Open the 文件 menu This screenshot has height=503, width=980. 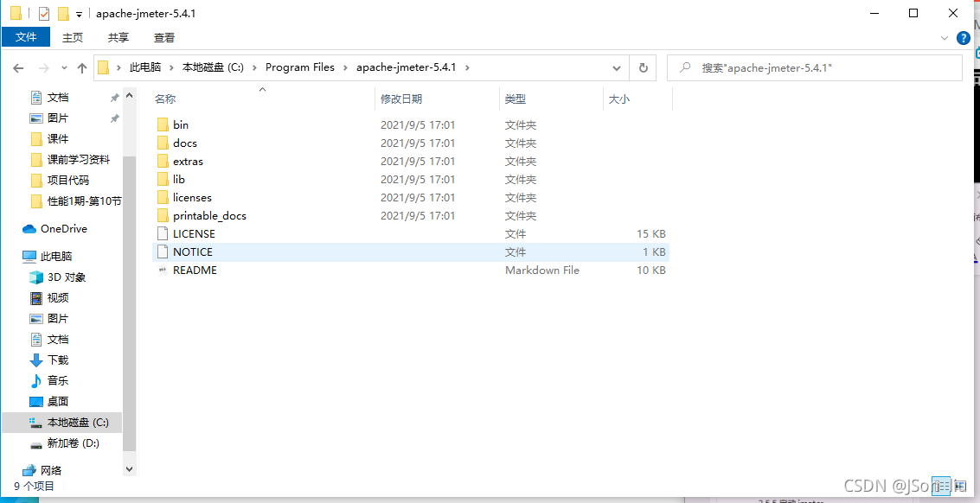tap(26, 37)
